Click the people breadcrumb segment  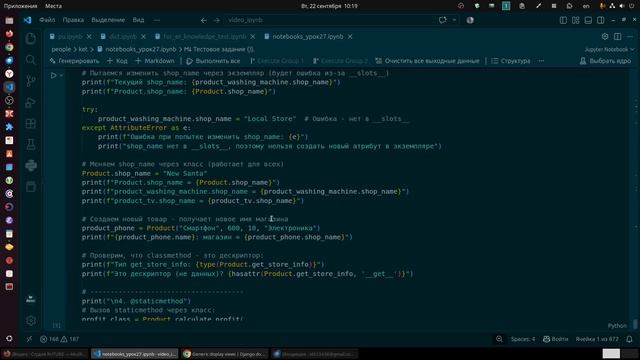tap(61, 49)
